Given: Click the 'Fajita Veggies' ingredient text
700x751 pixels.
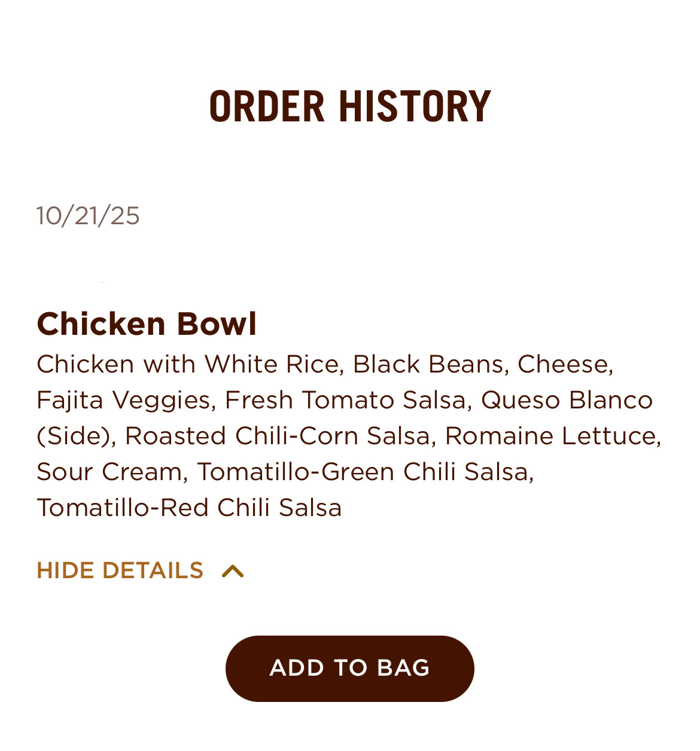Looking at the screenshot, I should click(124, 400).
